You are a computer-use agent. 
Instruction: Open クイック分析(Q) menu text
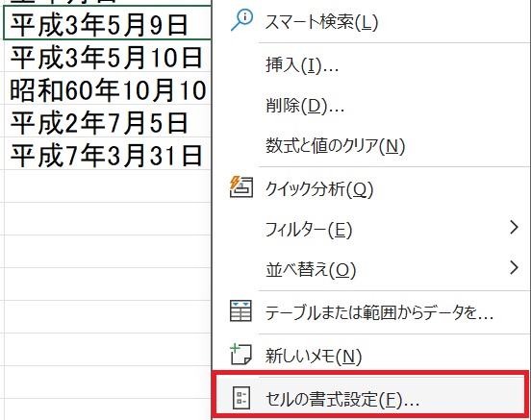click(x=319, y=188)
